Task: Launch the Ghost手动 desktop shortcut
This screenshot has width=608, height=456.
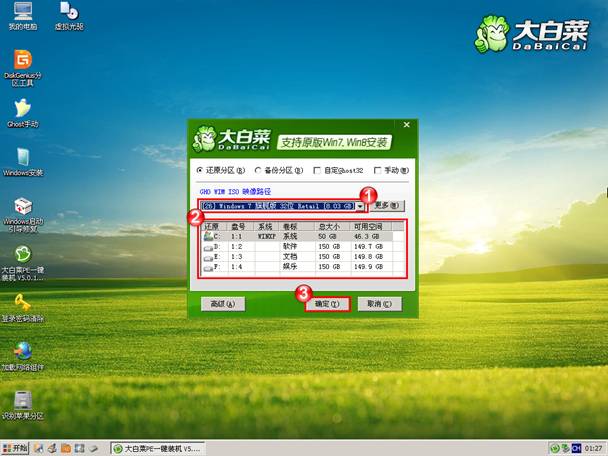Action: tap(22, 108)
